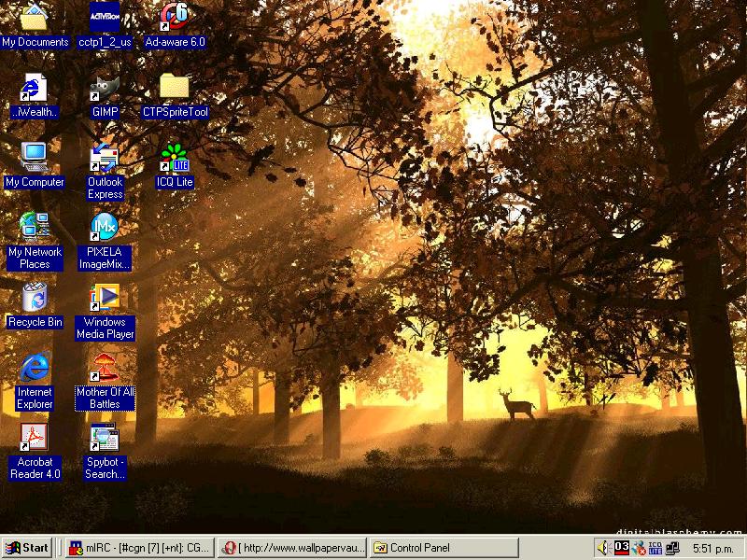Select the PIXELA ImageMixer icon
The height and width of the screenshot is (560, 747).
[105, 229]
